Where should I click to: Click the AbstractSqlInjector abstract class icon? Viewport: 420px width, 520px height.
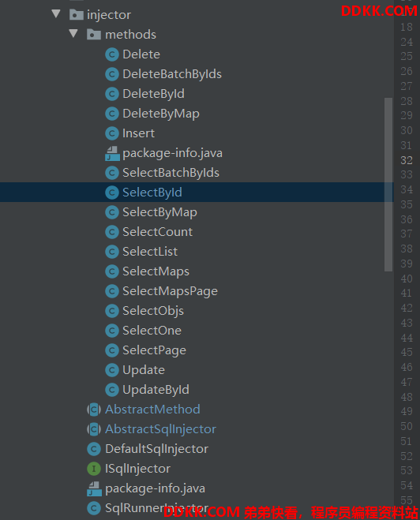click(94, 429)
